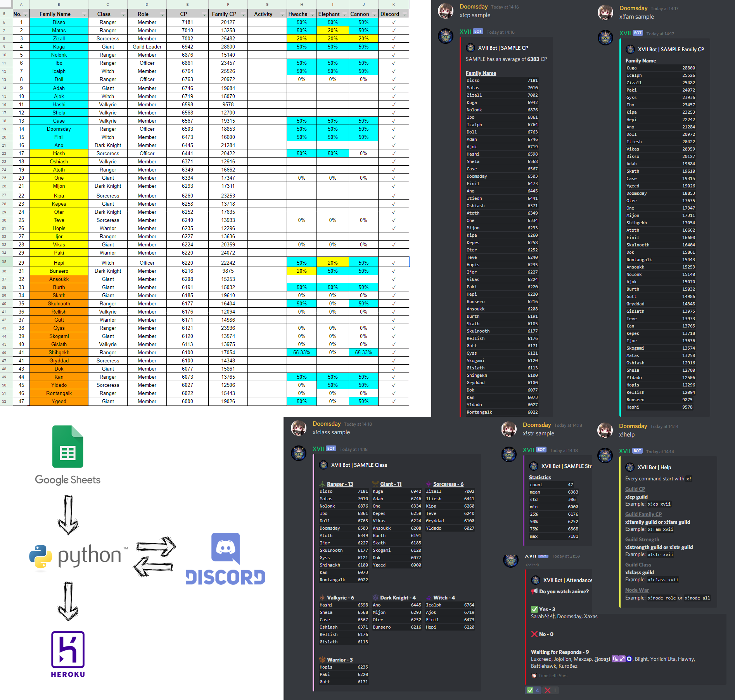The image size is (735, 700).
Task: Click the XVII bot avatar above the Help embed
Action: click(605, 456)
